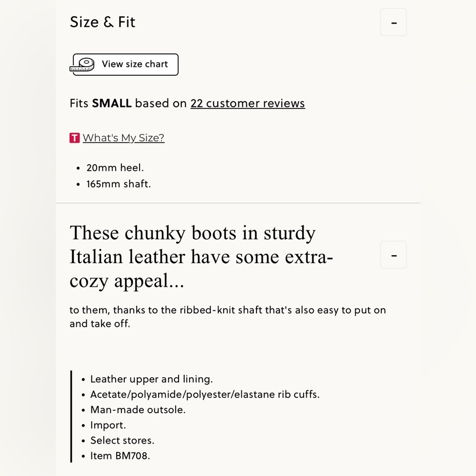The height and width of the screenshot is (476, 476).
Task: Click the Size & Fit heading
Action: point(102,22)
